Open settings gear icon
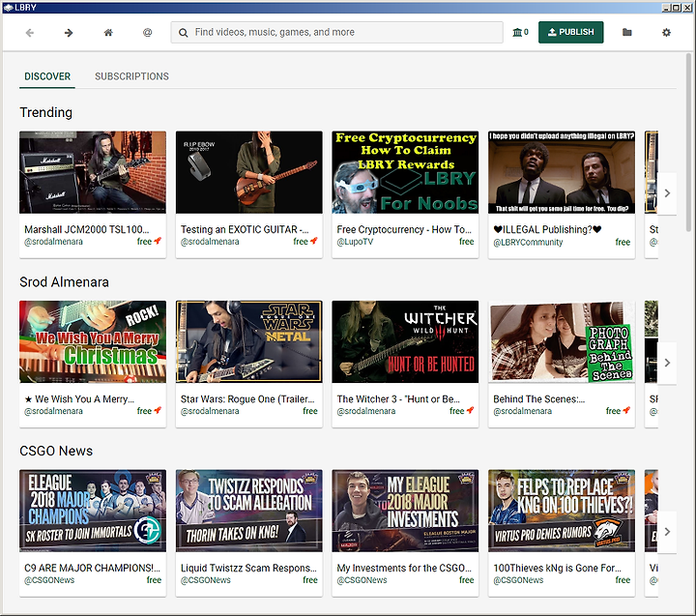696x616 pixels. pyautogui.click(x=666, y=33)
